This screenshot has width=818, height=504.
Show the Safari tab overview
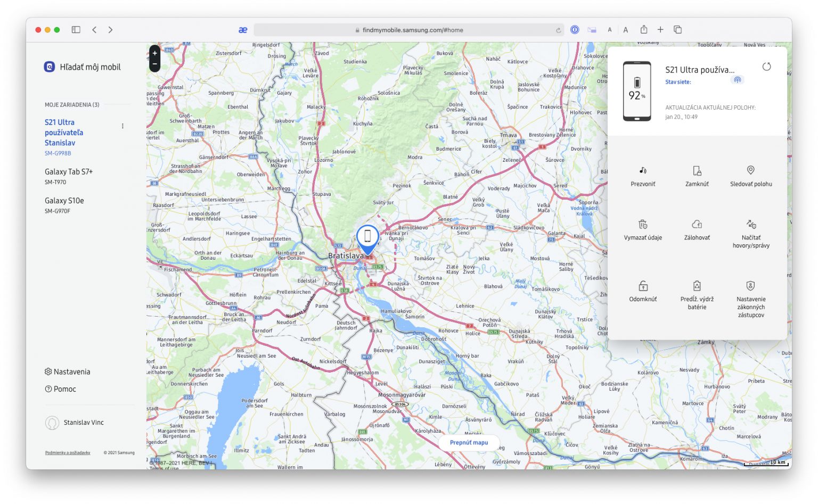pos(677,30)
